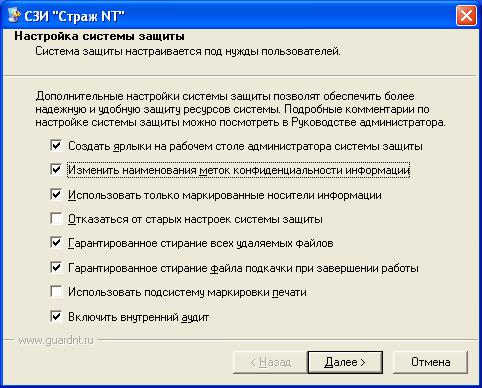This screenshot has height=388, width=482.
Task: Click the www.guardnt.ru website text
Action: pyautogui.click(x=56, y=340)
